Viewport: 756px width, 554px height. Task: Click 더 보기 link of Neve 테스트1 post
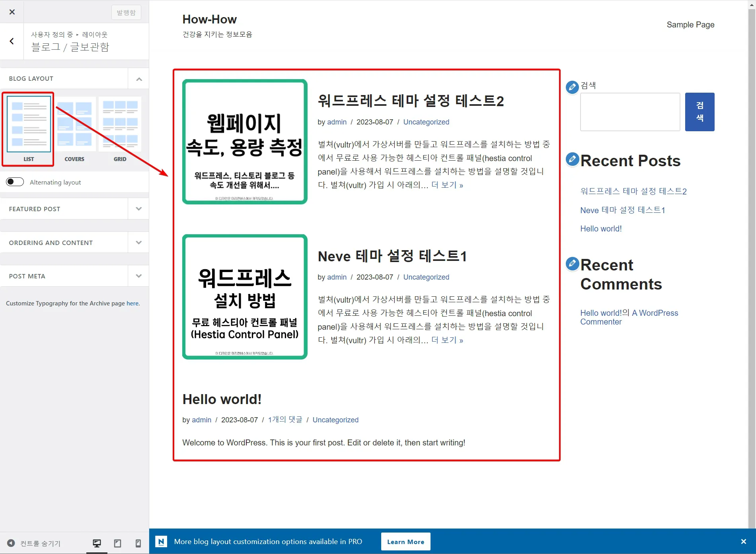point(447,340)
